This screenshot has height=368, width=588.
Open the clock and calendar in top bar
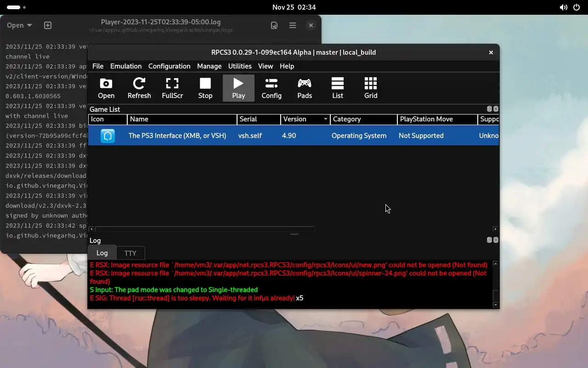point(294,7)
